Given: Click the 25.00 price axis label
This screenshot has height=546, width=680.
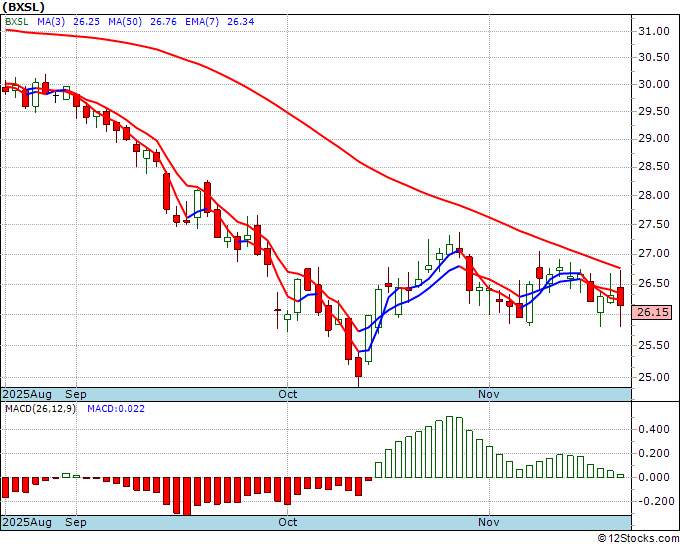Looking at the screenshot, I should point(654,377).
